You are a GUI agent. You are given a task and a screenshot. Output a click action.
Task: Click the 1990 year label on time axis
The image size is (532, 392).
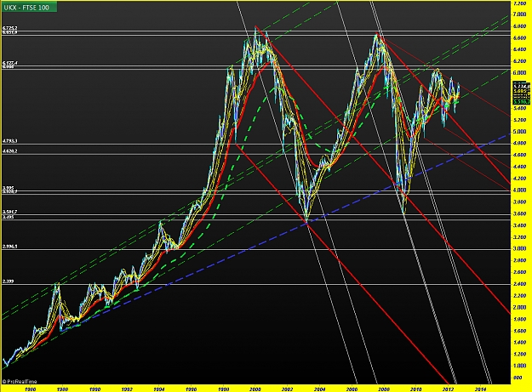94,389
